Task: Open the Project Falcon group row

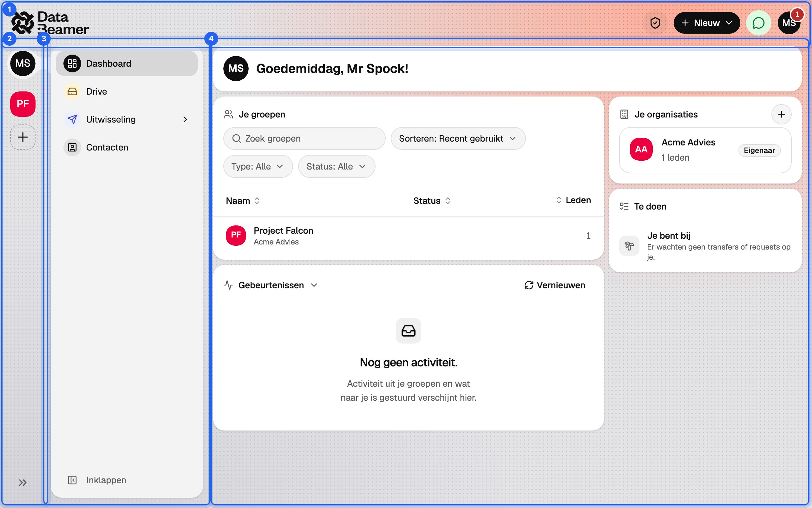Action: pyautogui.click(x=408, y=236)
